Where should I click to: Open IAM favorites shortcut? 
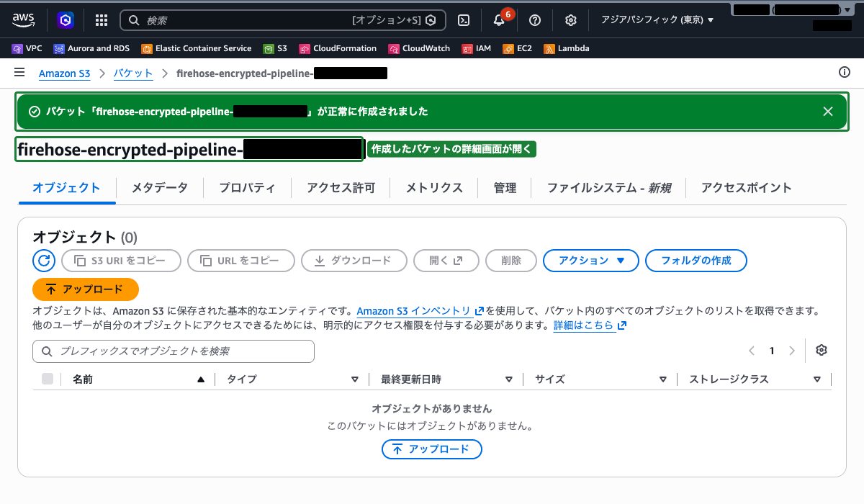[x=477, y=48]
